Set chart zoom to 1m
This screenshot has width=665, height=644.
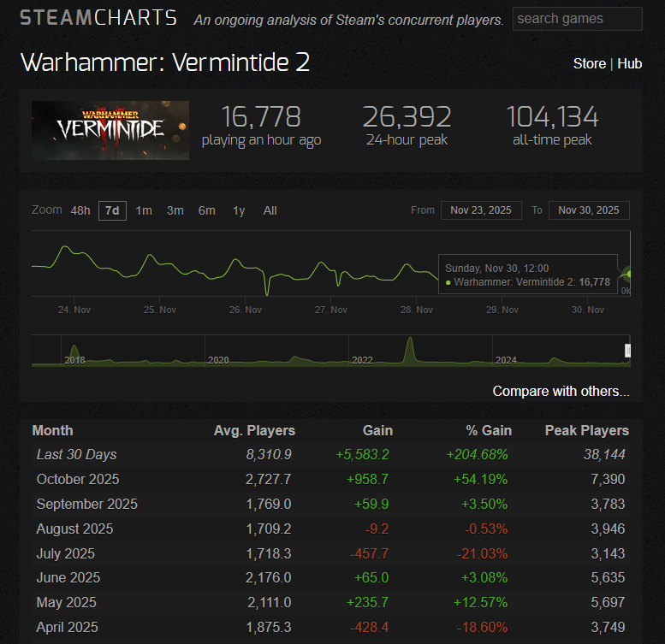tap(144, 210)
